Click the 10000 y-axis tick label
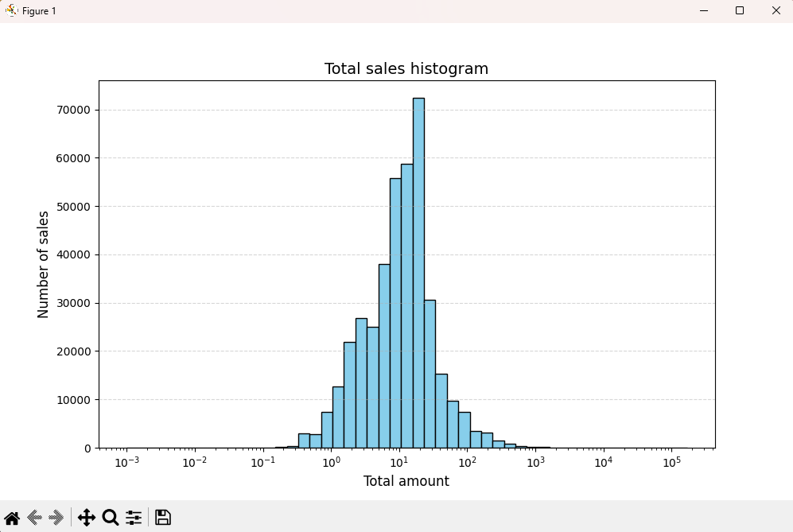 point(73,400)
